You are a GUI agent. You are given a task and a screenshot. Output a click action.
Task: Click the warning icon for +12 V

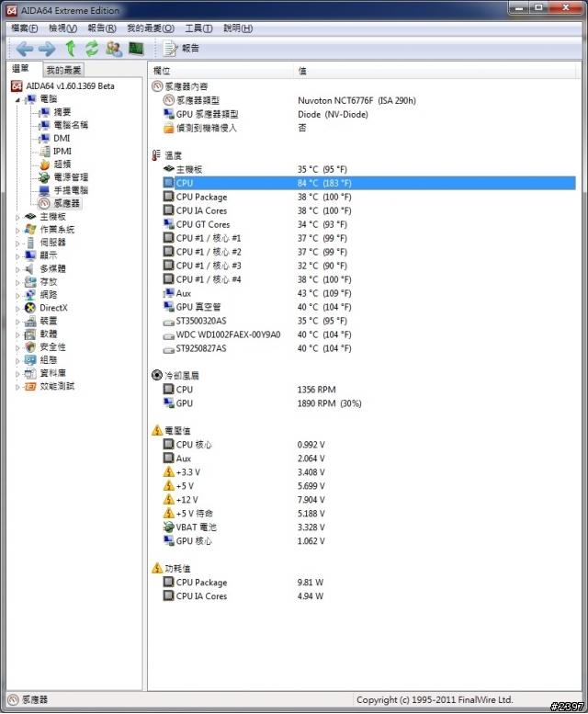click(x=168, y=500)
